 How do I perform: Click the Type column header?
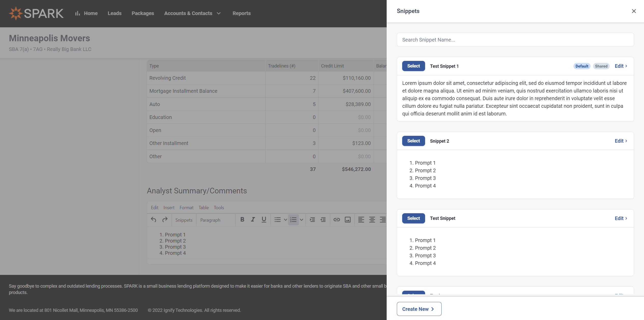pyautogui.click(x=154, y=66)
